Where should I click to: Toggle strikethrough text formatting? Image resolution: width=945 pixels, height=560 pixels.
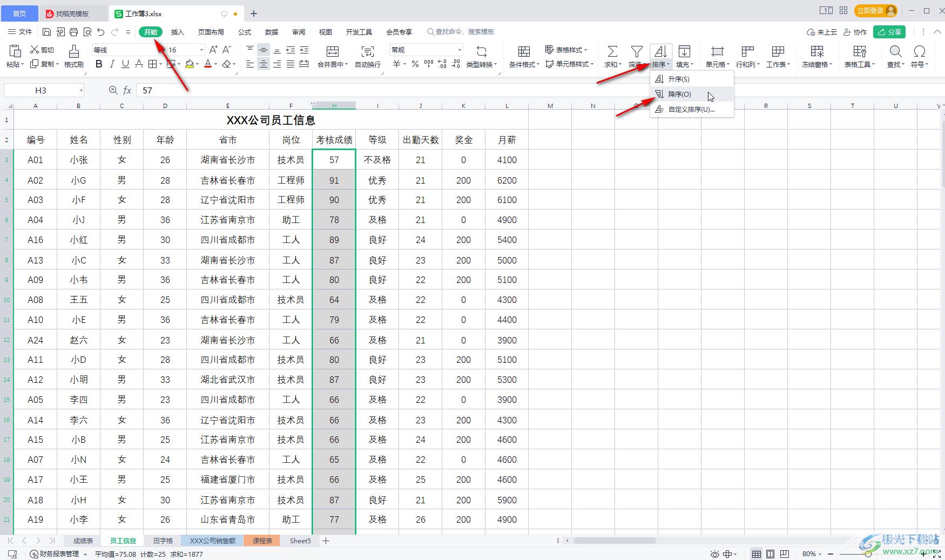pos(139,64)
